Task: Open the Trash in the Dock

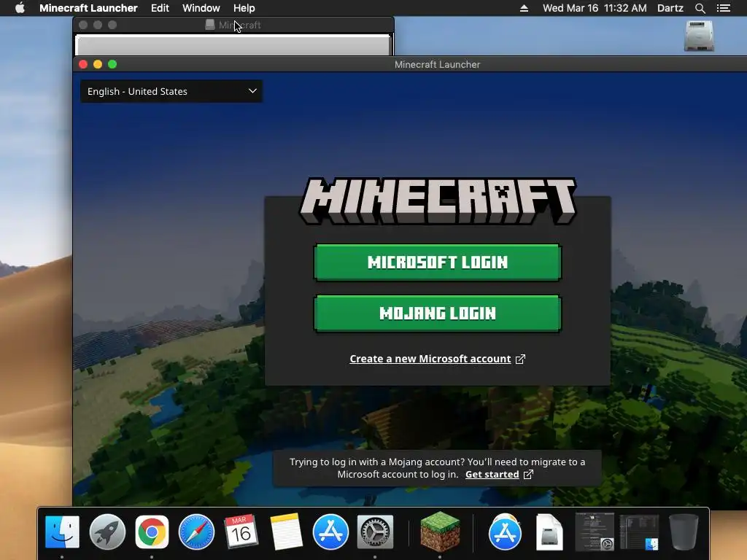Action: [x=684, y=532]
